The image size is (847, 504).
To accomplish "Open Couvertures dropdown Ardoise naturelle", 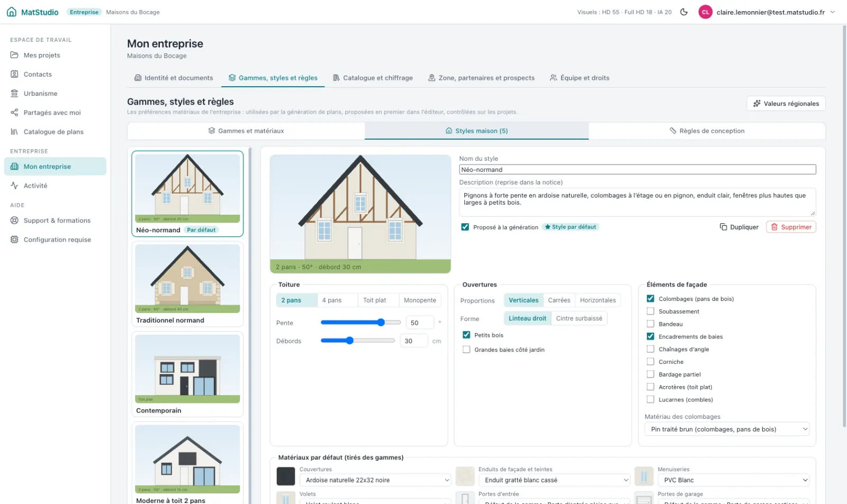I will tap(375, 480).
